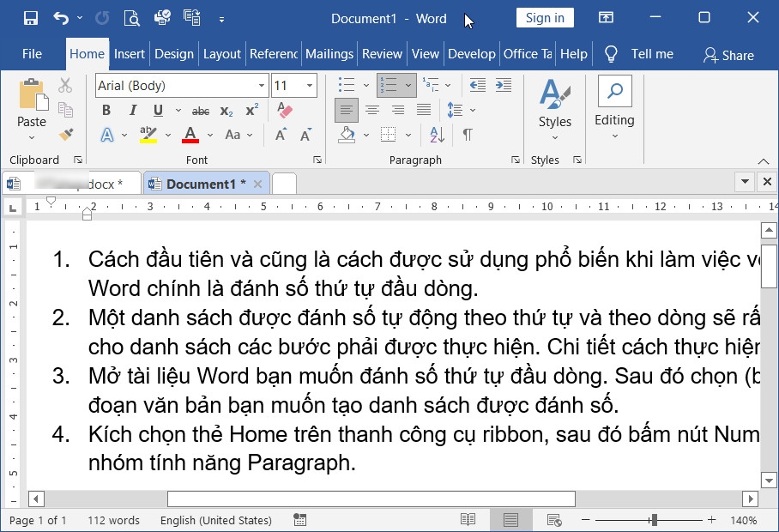Click the English (United States) language indicator
779x532 pixels.
(x=215, y=520)
